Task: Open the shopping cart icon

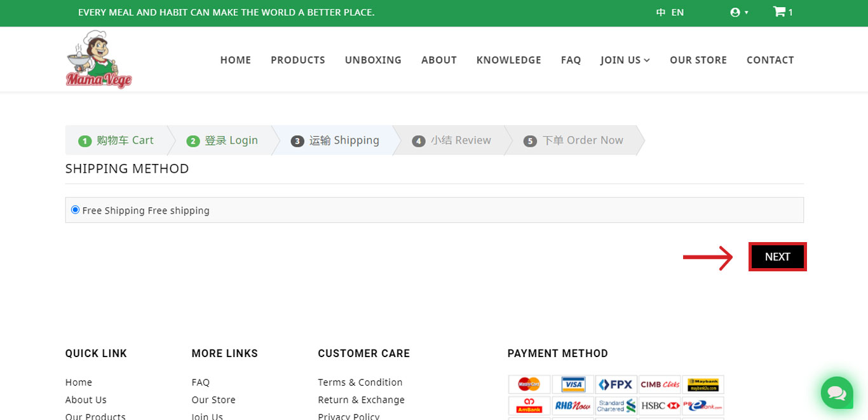Action: pyautogui.click(x=779, y=11)
